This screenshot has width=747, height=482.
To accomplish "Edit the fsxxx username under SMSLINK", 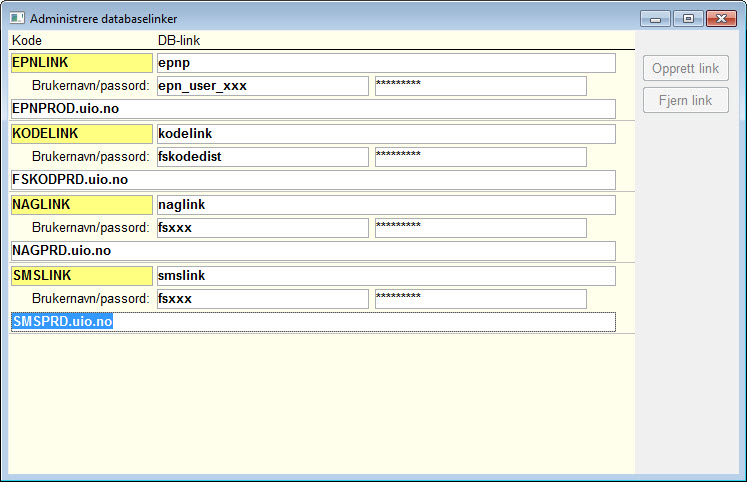I will [x=263, y=299].
